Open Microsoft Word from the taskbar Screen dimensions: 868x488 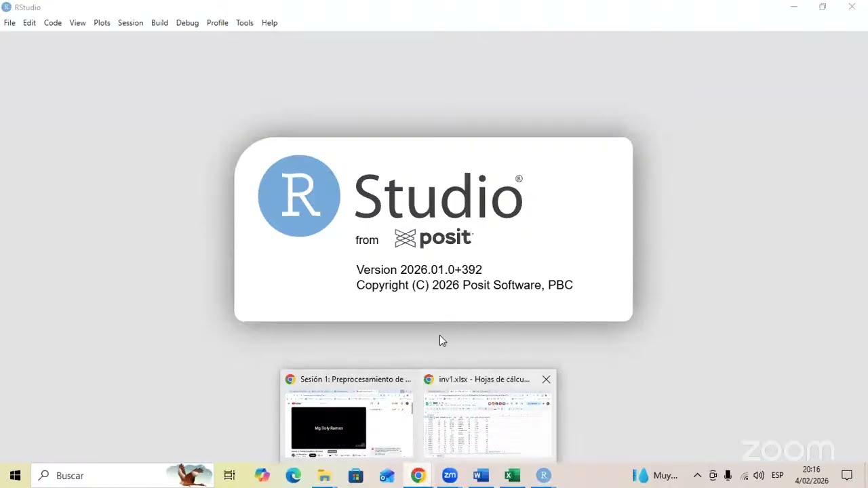coord(481,475)
